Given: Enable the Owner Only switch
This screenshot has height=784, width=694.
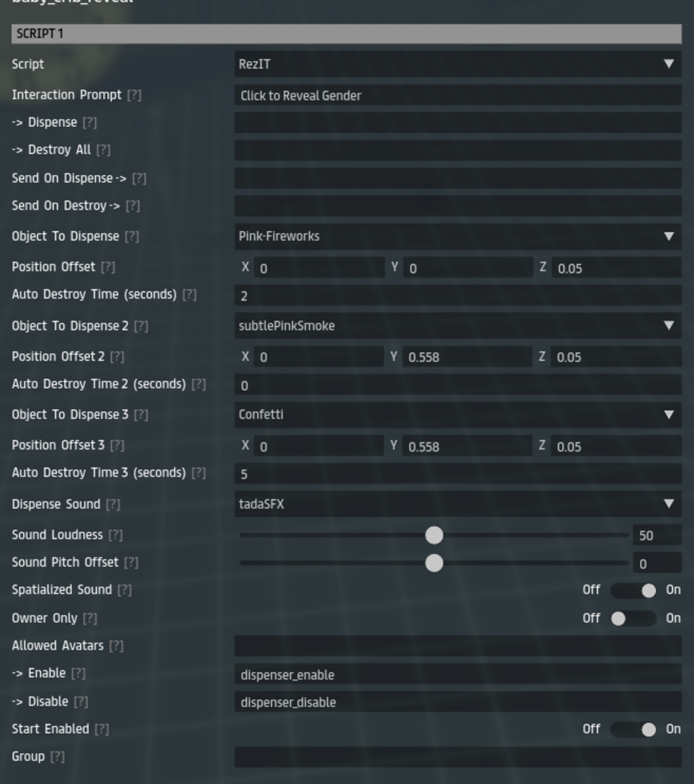Looking at the screenshot, I should click(x=633, y=618).
